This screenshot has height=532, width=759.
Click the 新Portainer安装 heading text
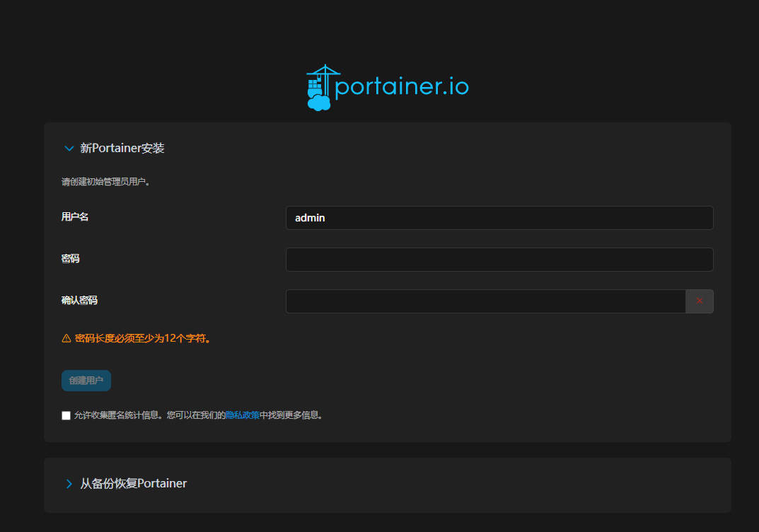(x=122, y=148)
